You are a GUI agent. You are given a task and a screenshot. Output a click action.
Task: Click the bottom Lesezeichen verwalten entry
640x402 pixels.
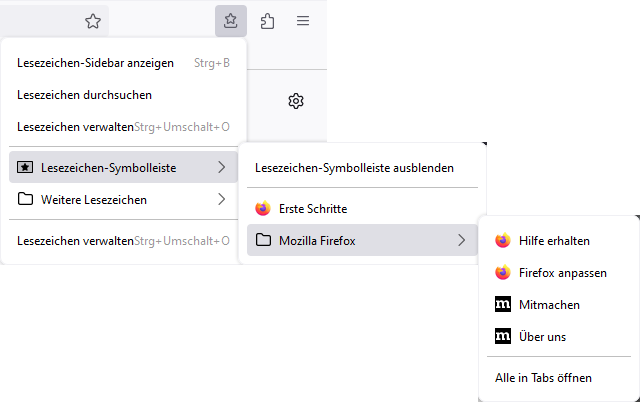pos(75,240)
